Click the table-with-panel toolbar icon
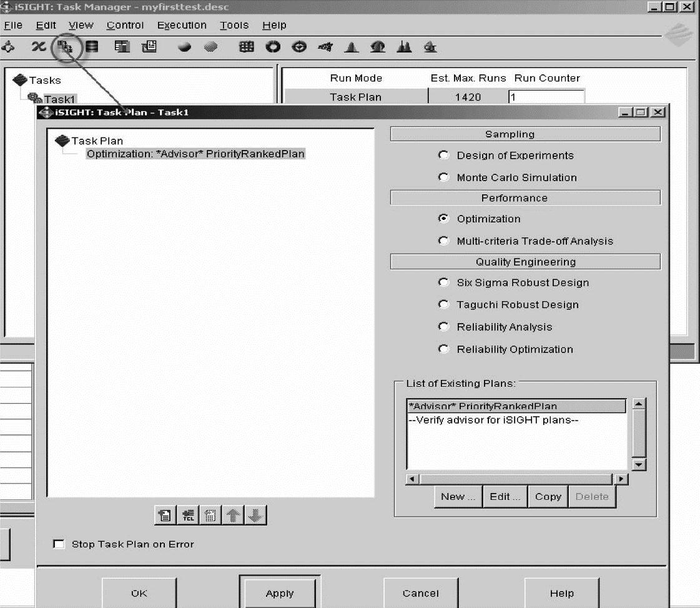Screen dimensions: 700x608 click(x=121, y=46)
